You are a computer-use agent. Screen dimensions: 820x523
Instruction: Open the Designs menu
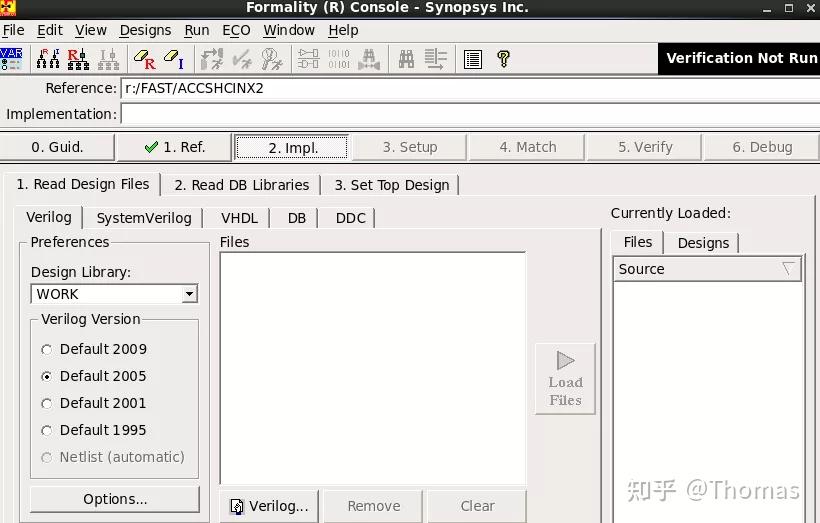coord(145,30)
